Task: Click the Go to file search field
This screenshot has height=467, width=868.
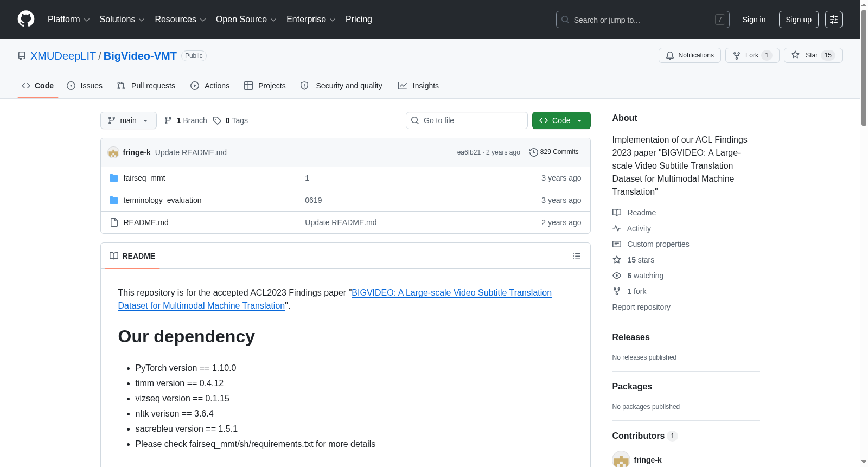Action: 467,120
